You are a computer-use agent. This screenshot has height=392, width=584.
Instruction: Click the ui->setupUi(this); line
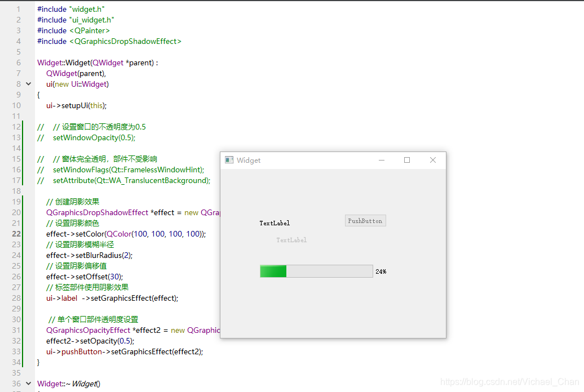[76, 106]
